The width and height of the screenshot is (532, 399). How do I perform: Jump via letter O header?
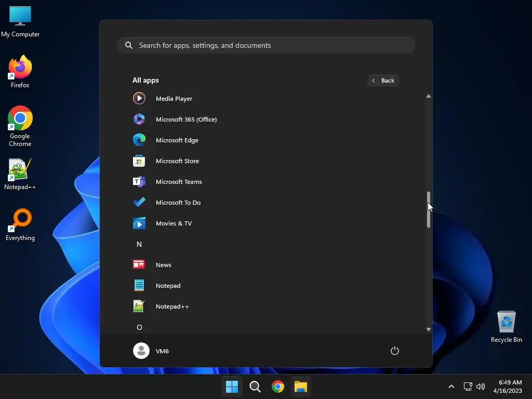[139, 327]
